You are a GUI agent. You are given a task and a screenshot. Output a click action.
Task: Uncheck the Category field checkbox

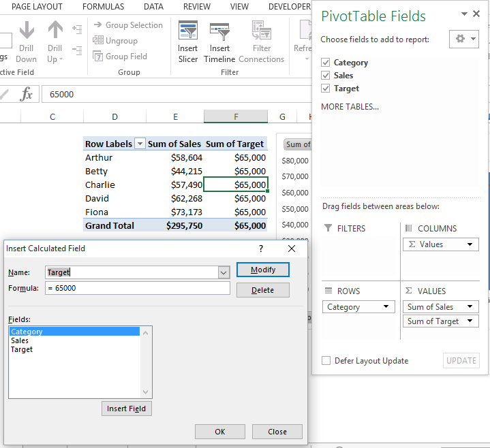(x=326, y=63)
